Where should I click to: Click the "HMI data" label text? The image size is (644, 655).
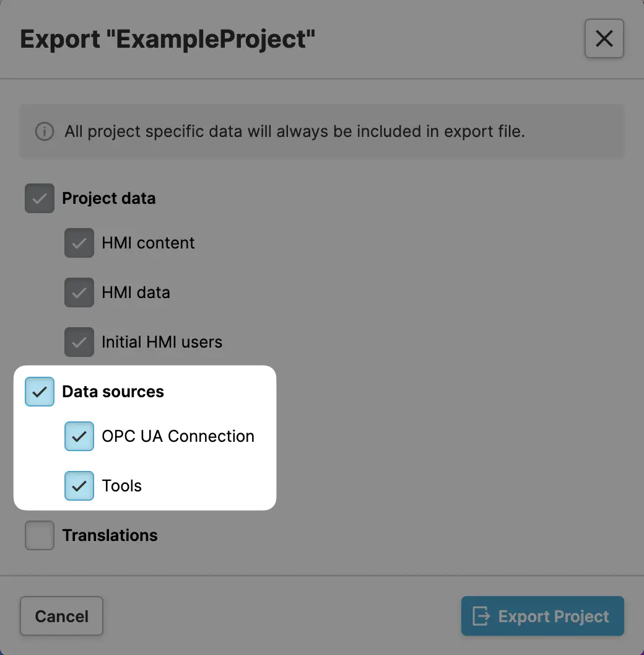click(136, 292)
